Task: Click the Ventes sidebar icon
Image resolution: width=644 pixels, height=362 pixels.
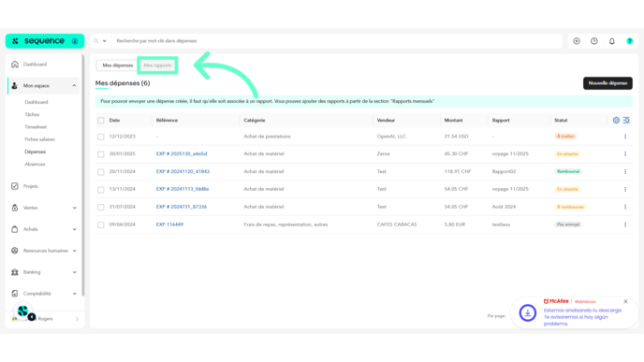Action: [15, 208]
